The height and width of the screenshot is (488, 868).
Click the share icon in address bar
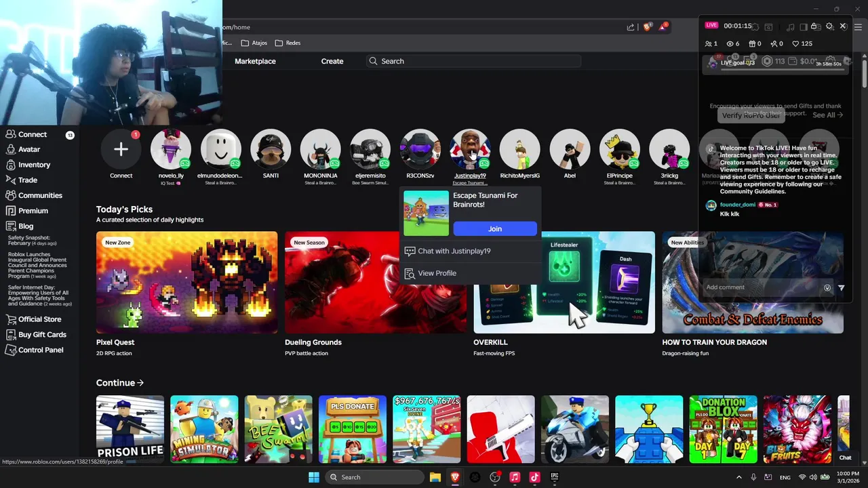[631, 27]
